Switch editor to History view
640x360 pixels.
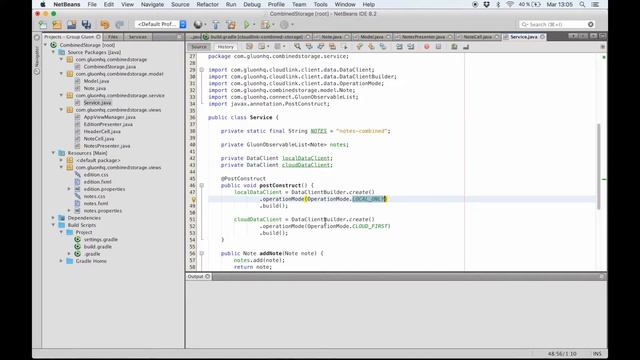pos(225,47)
